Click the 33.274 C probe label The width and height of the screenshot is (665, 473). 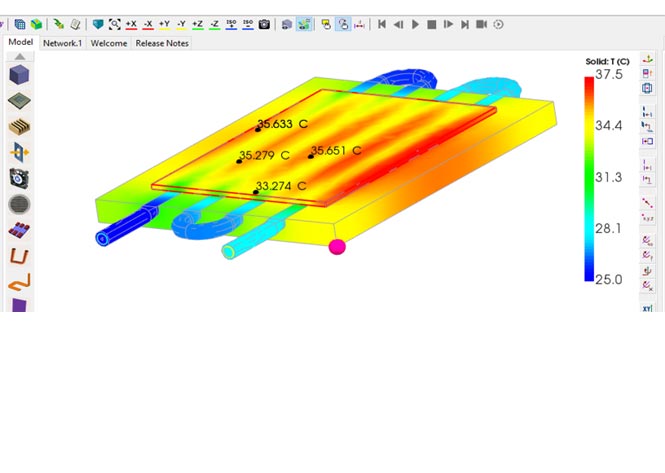click(x=281, y=186)
